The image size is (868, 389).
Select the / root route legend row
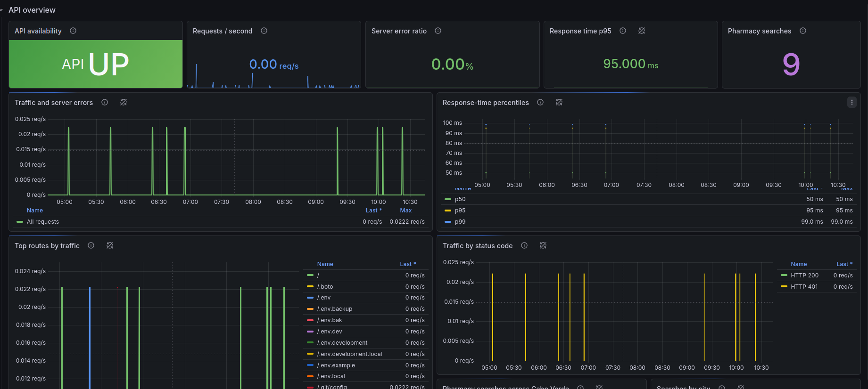366,276
